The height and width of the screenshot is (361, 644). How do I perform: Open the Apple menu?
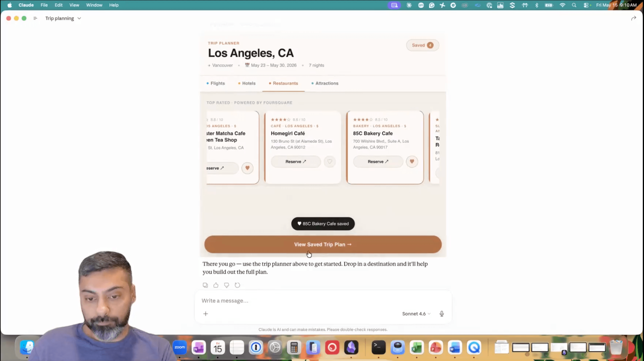click(x=9, y=5)
